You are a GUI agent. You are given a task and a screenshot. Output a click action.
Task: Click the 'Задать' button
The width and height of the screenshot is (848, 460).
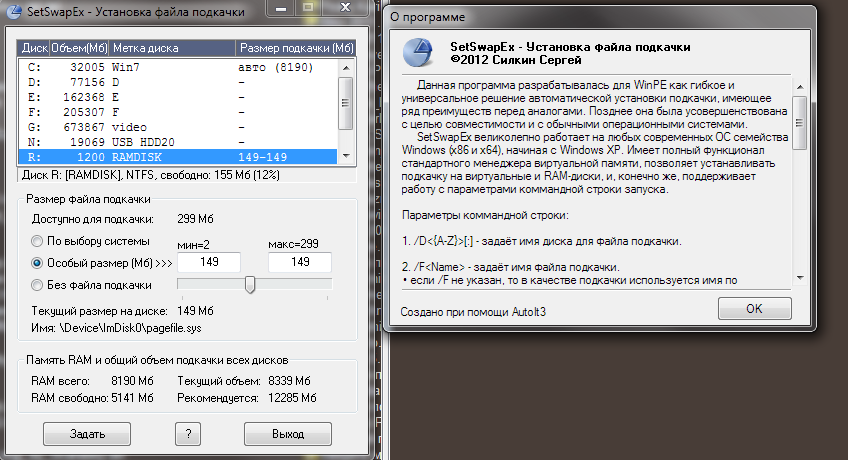click(87, 434)
